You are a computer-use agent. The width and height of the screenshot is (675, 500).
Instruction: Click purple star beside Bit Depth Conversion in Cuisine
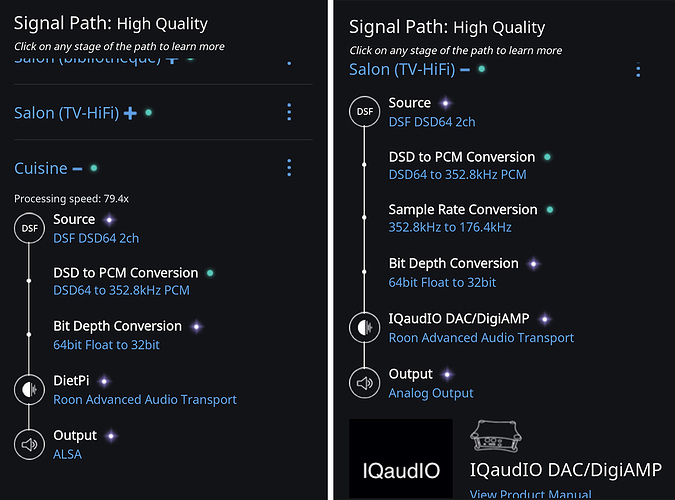(x=197, y=327)
